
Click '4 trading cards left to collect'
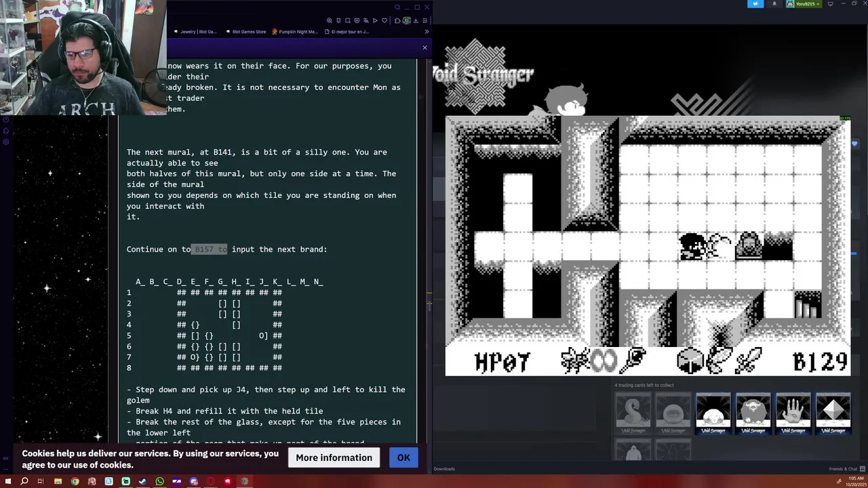pos(644,385)
